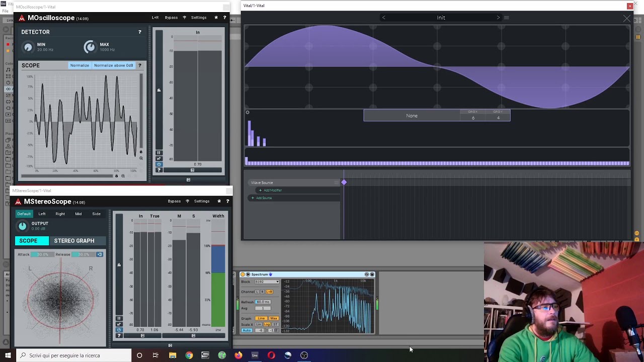Select the Side tab in MStereoScope
This screenshot has height=362, width=644.
[96, 214]
